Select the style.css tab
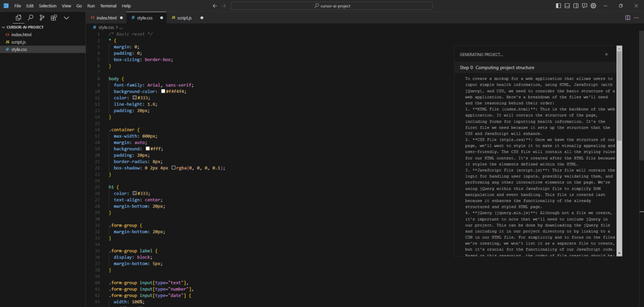 pos(147,18)
